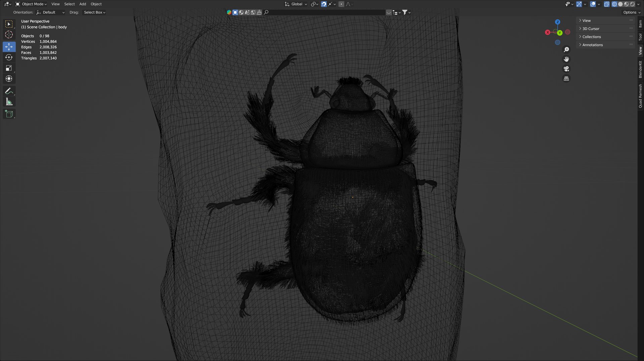The width and height of the screenshot is (644, 361).
Task: Select the Select Box tool in toolbar
Action: [9, 24]
